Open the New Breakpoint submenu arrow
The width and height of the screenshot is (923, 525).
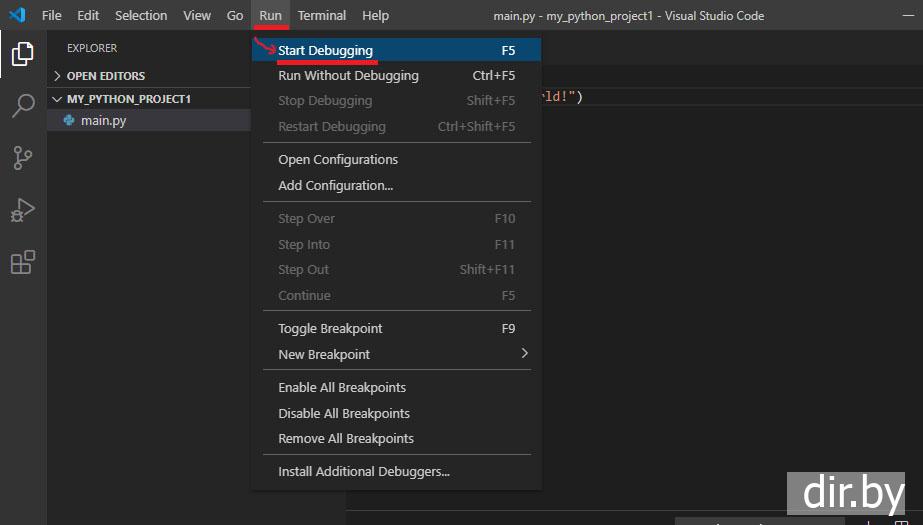click(x=524, y=354)
